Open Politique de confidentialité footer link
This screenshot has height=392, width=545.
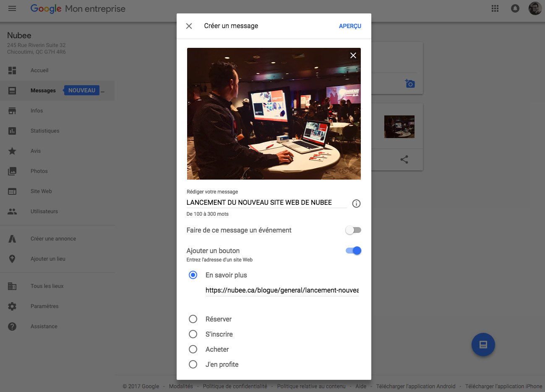coord(235,387)
